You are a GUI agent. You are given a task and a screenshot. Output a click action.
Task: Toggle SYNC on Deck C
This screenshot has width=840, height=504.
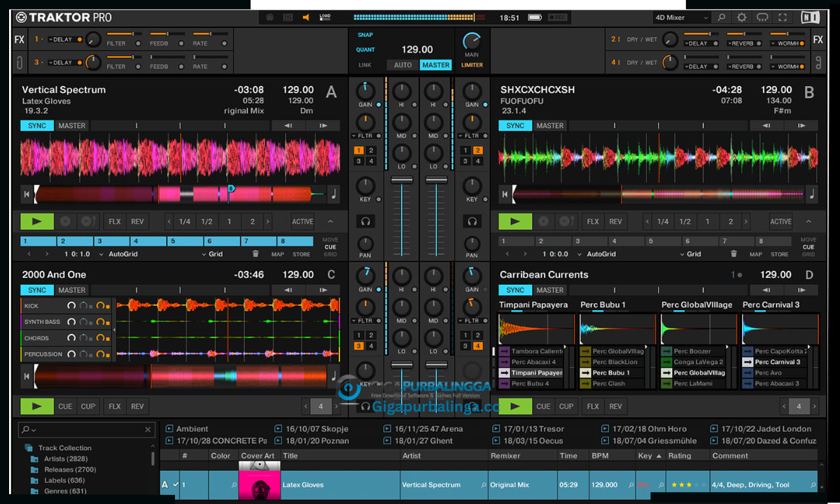(37, 290)
